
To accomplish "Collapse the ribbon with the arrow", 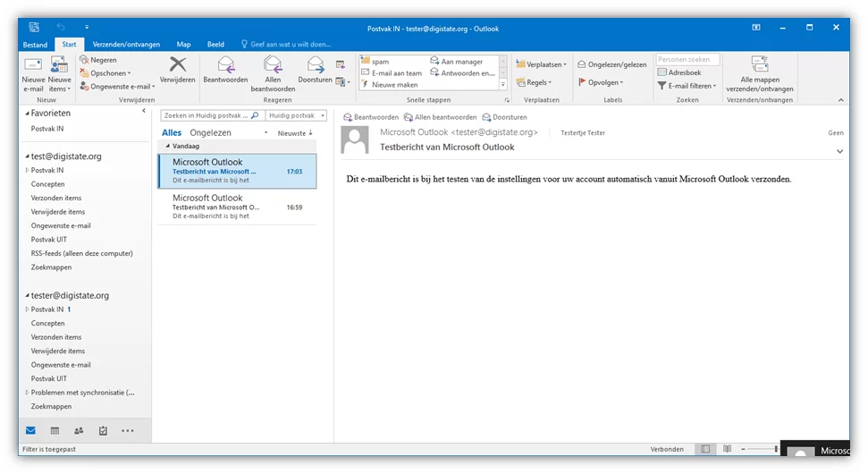I will click(x=841, y=100).
